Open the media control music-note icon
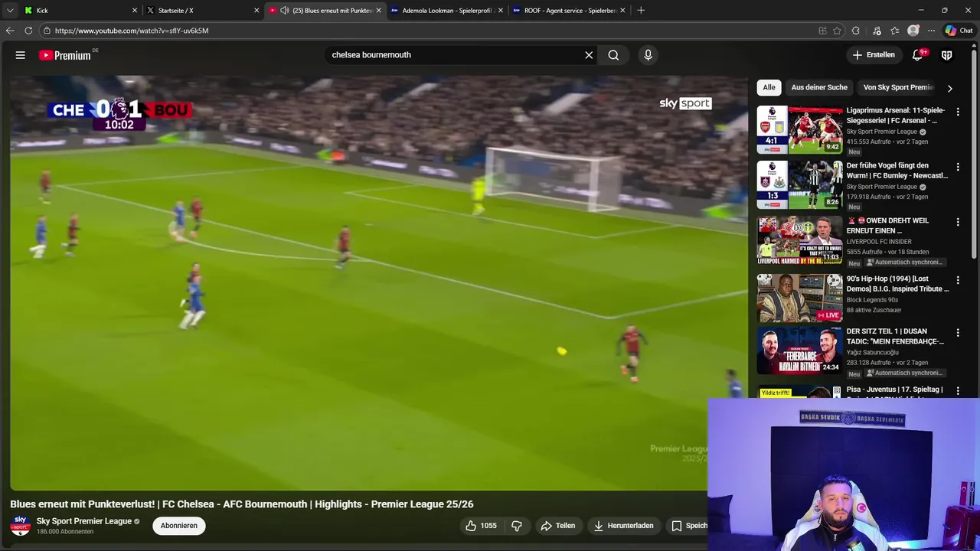This screenshot has height=551, width=980. pyautogui.click(x=877, y=31)
